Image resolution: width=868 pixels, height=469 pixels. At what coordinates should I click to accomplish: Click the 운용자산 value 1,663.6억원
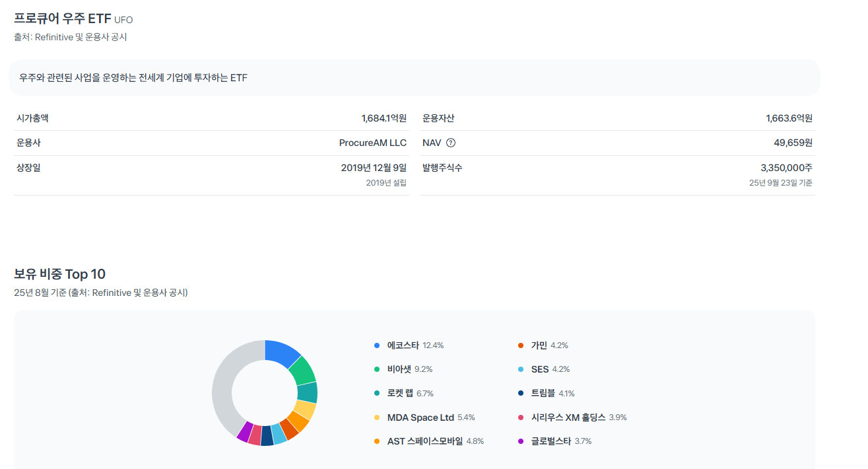coord(789,118)
